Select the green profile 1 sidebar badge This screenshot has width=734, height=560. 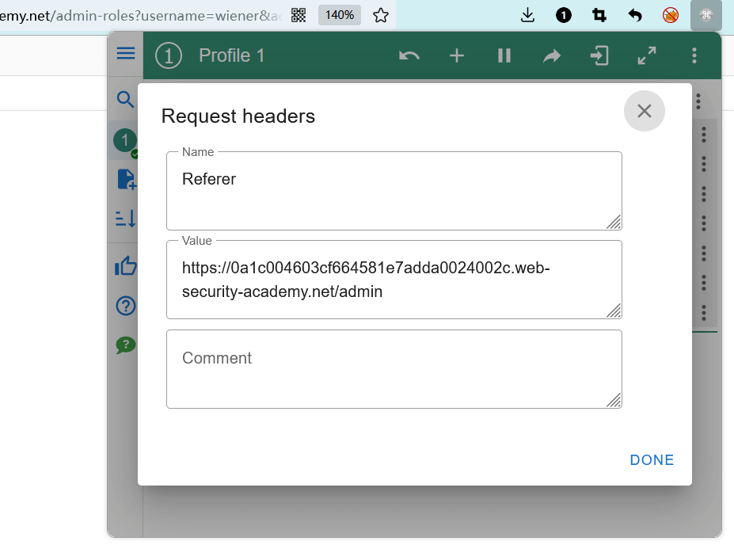click(125, 141)
